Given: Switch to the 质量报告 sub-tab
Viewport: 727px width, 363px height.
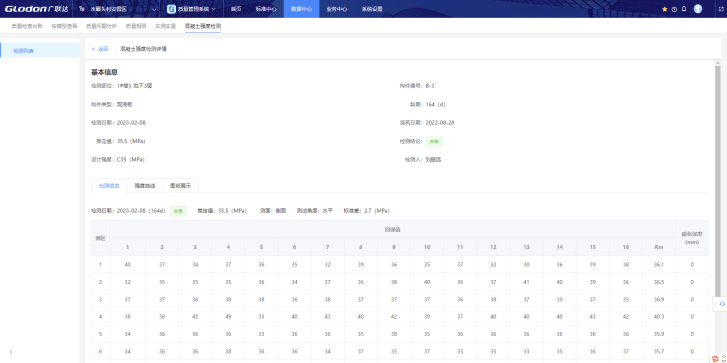Looking at the screenshot, I should (x=136, y=26).
